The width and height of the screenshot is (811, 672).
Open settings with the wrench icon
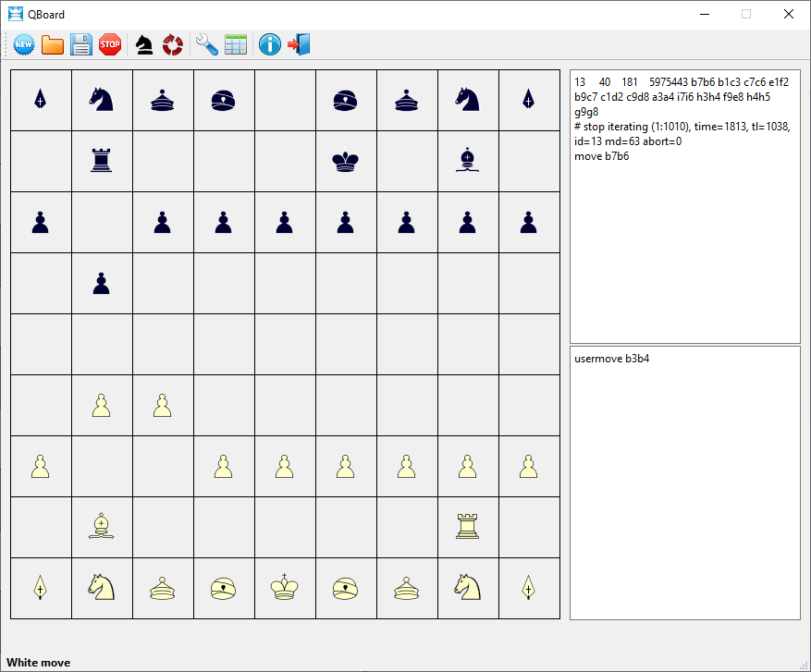[x=207, y=44]
